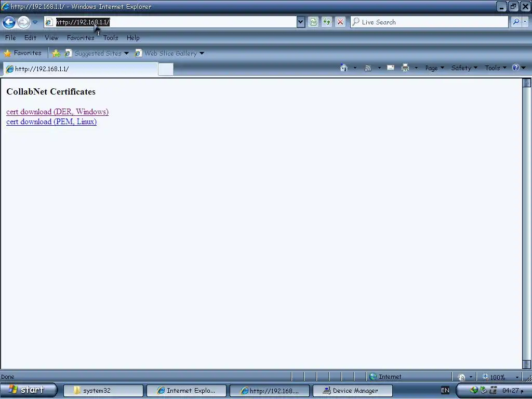Click the New Tab blank button
Screen dimensions: 532x399
[x=166, y=69]
